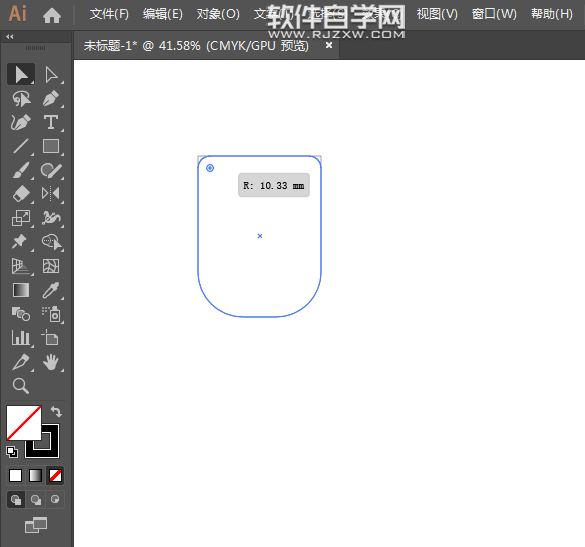Viewport: 585px width, 547px height.
Task: Choose the Artboard tool
Action: pos(51,338)
